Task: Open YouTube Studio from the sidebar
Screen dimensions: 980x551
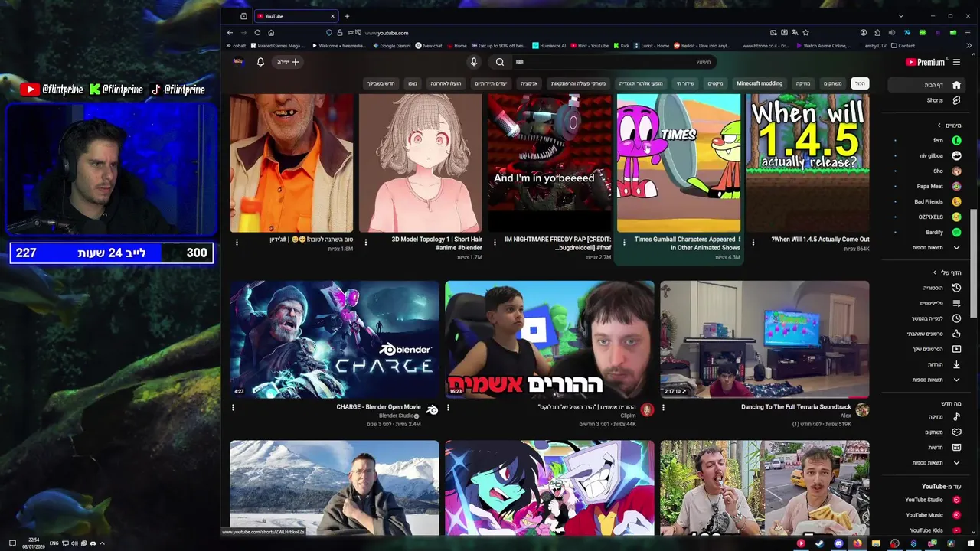Action: pyautogui.click(x=925, y=500)
